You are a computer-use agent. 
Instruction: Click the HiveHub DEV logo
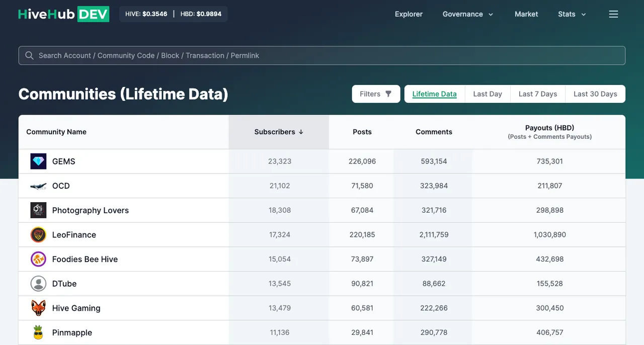pos(64,14)
